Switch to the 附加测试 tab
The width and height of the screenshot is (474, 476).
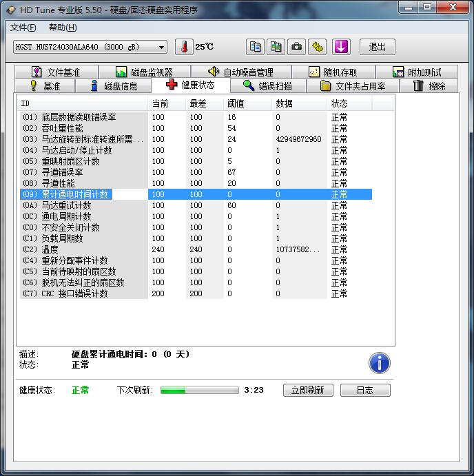point(417,72)
